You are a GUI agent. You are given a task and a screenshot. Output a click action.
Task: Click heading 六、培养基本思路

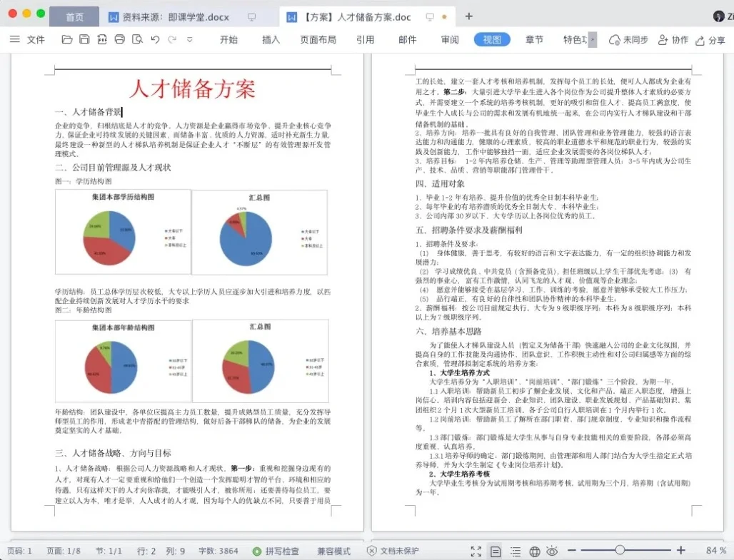pos(448,331)
